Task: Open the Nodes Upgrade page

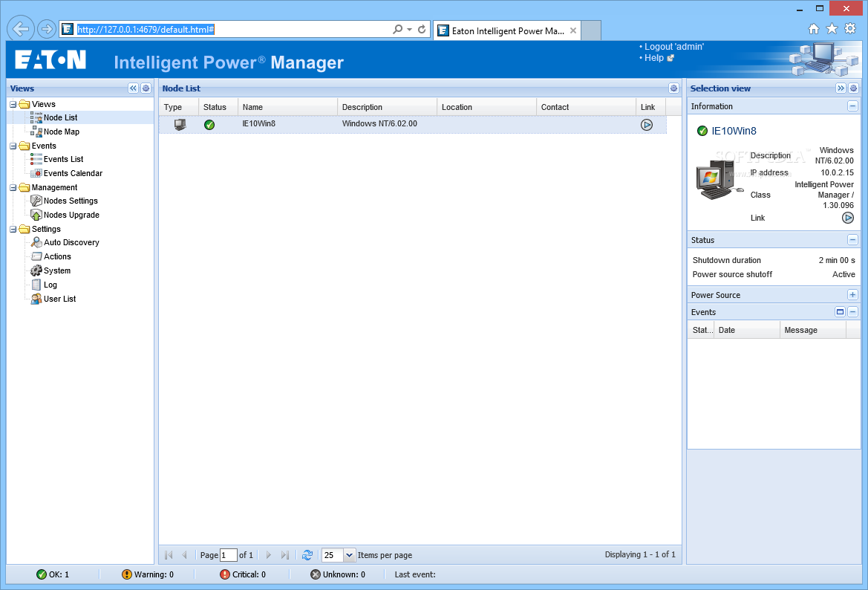Action: click(x=71, y=215)
